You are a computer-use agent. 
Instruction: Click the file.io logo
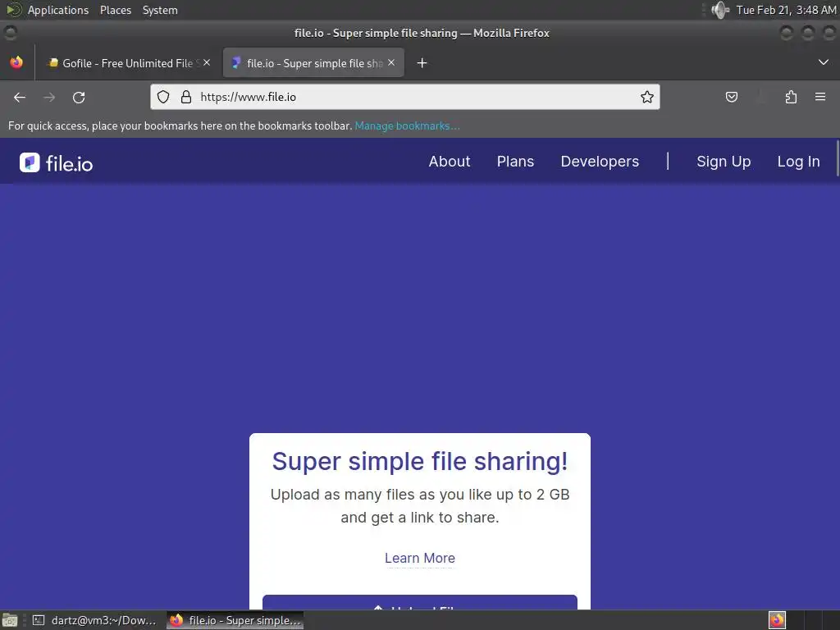(x=57, y=163)
